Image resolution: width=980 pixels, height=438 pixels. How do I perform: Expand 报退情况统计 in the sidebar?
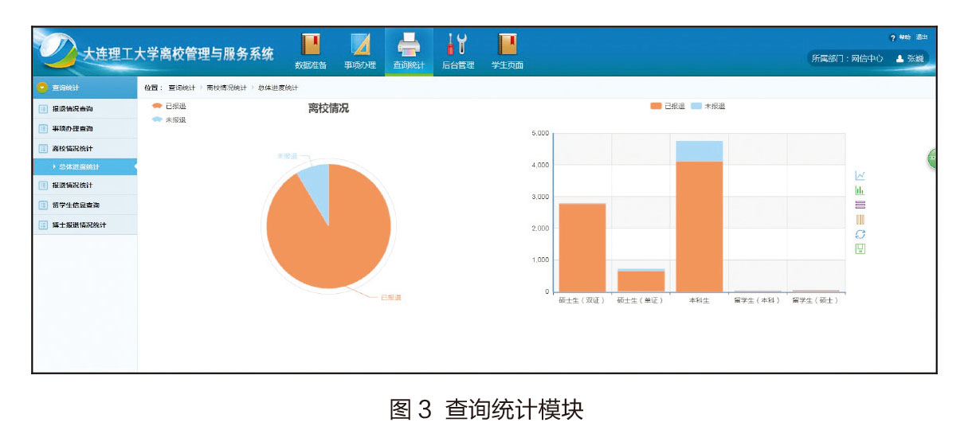pos(73,186)
